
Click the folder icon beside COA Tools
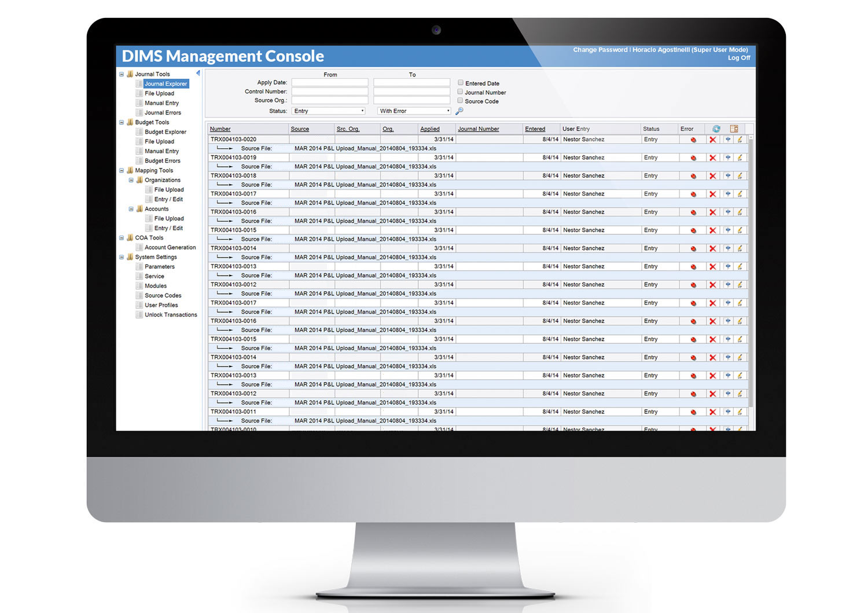click(x=130, y=237)
